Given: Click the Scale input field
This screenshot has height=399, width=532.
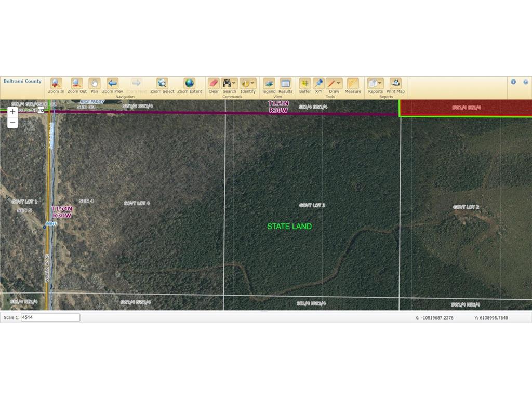Looking at the screenshot, I should [x=50, y=317].
